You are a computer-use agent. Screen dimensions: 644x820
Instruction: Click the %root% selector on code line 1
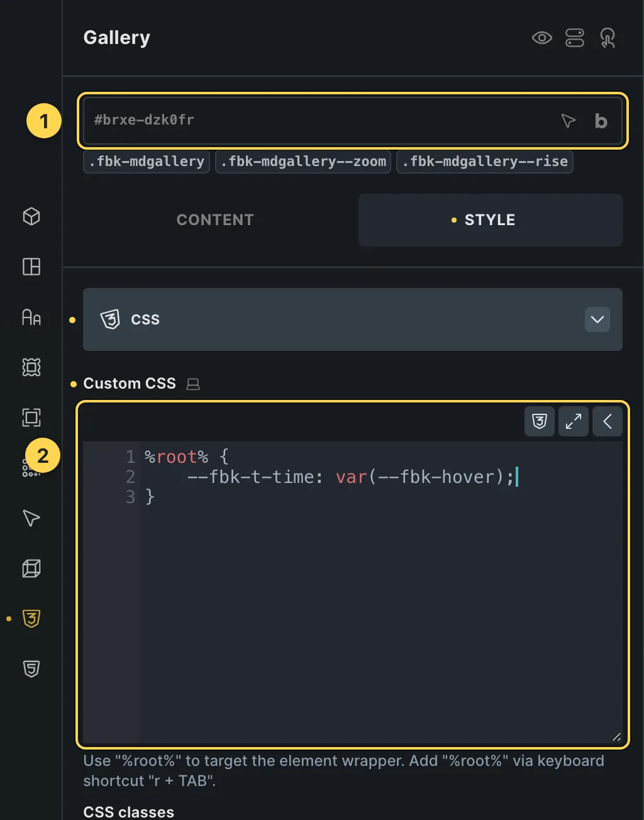click(x=176, y=457)
